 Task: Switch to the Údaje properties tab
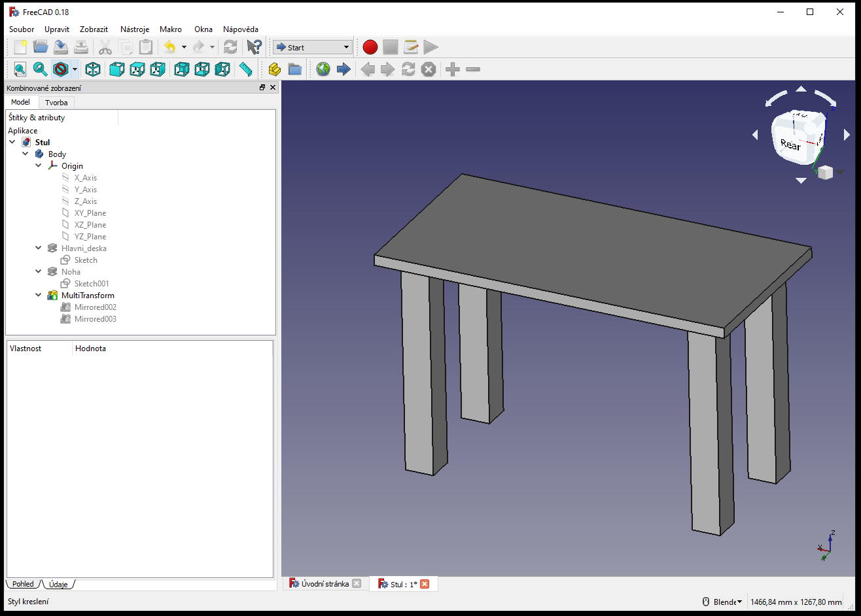58,584
